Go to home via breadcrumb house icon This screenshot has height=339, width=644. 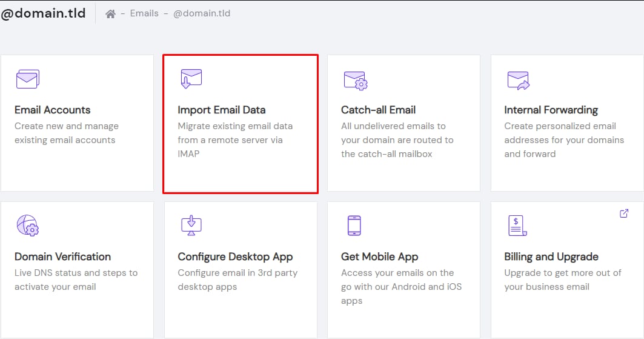click(110, 13)
